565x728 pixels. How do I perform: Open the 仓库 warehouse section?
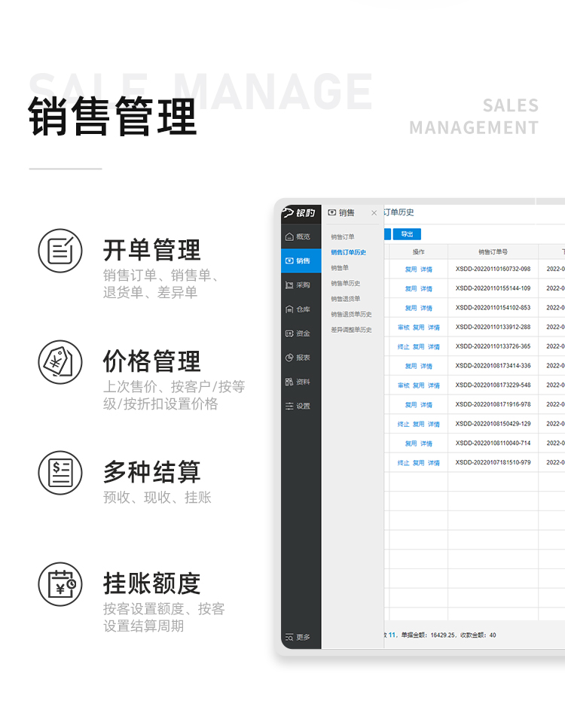point(301,309)
